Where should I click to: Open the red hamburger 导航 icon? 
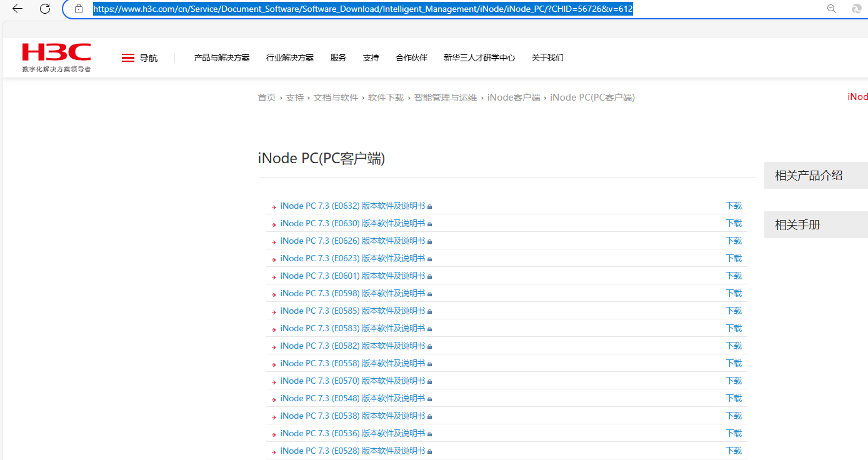point(128,58)
